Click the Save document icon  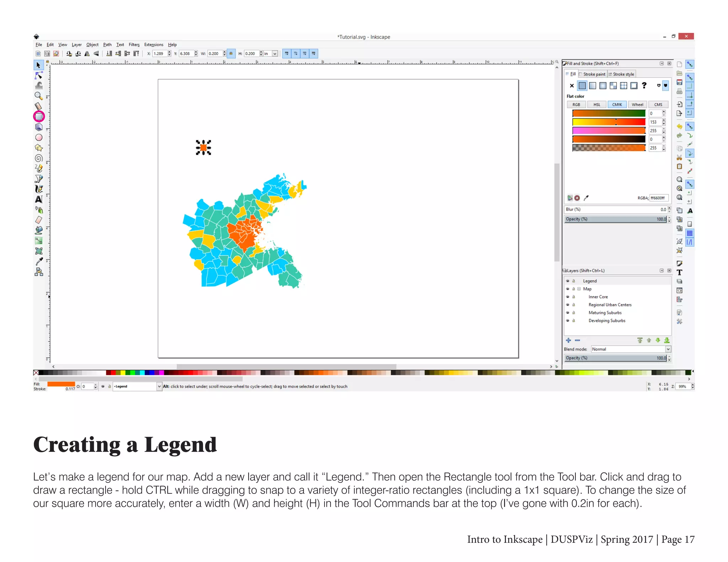coord(679,82)
